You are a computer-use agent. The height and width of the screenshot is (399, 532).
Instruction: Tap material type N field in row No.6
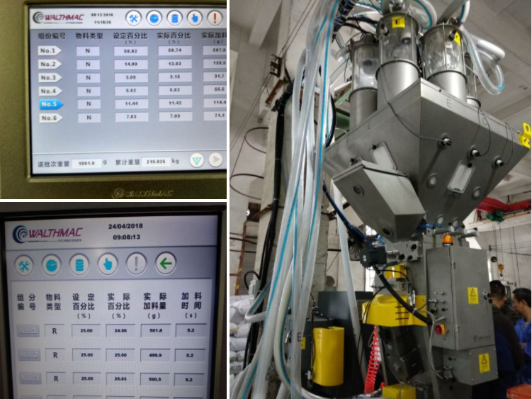89,118
